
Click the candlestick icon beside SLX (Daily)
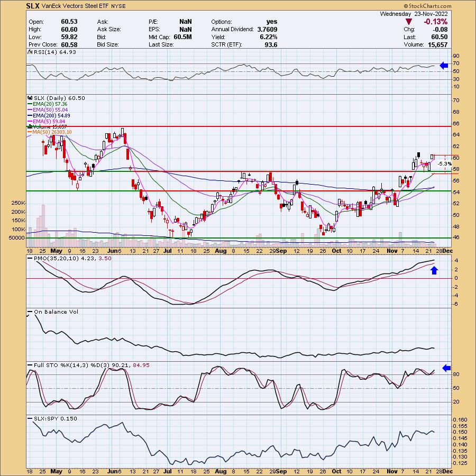pyautogui.click(x=30, y=98)
